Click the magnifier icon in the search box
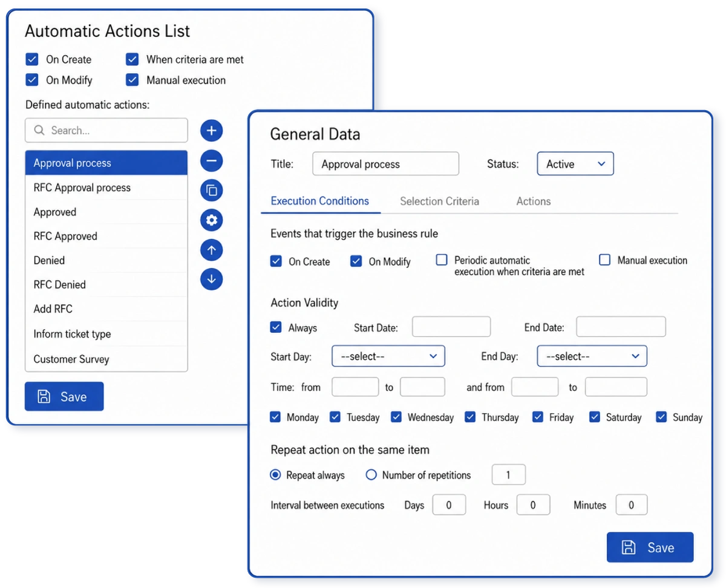726x588 pixels. click(39, 130)
